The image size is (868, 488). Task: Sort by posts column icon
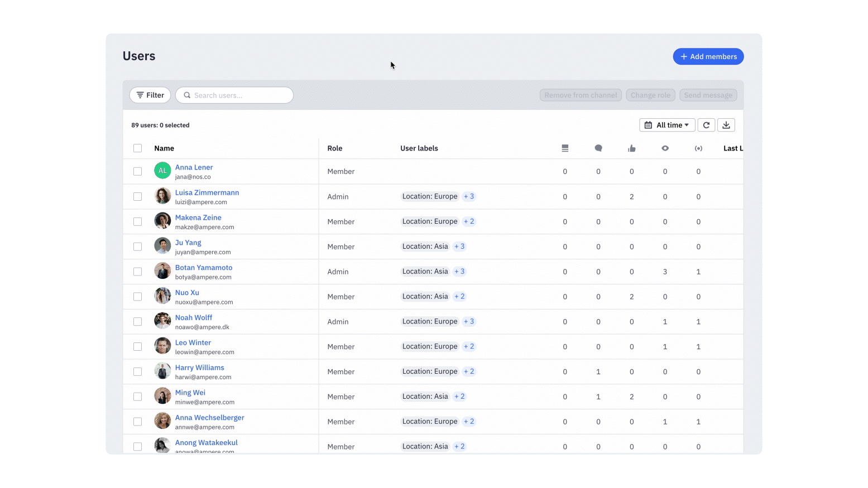coord(565,148)
